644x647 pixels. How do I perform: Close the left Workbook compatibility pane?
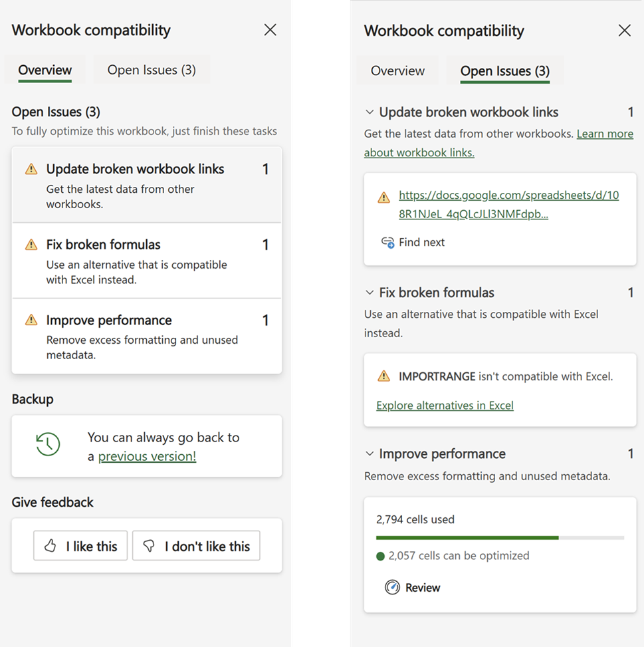(270, 30)
